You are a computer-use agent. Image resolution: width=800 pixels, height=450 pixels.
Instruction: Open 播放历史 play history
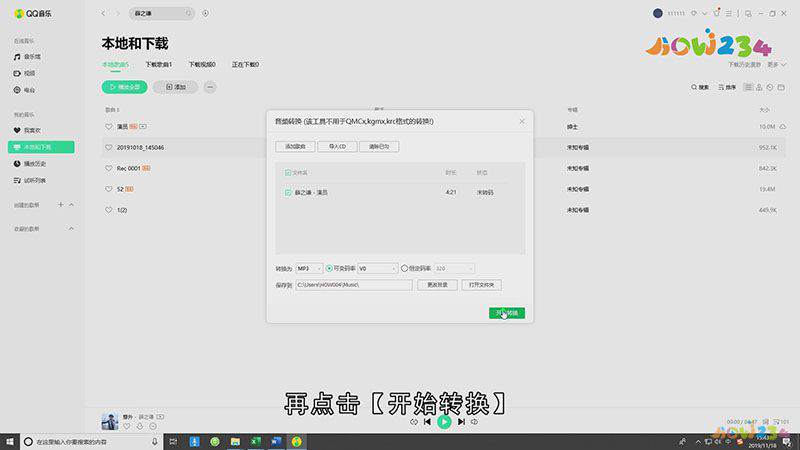30,164
